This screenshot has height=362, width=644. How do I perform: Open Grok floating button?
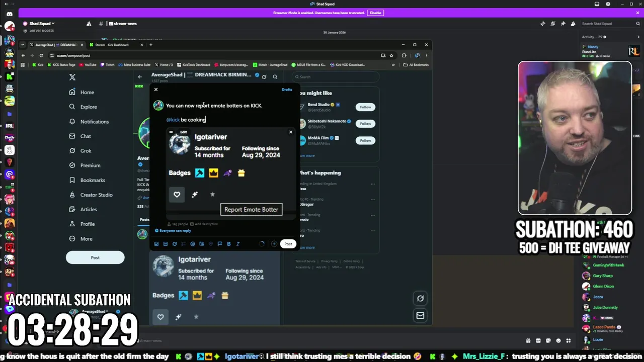click(x=420, y=298)
